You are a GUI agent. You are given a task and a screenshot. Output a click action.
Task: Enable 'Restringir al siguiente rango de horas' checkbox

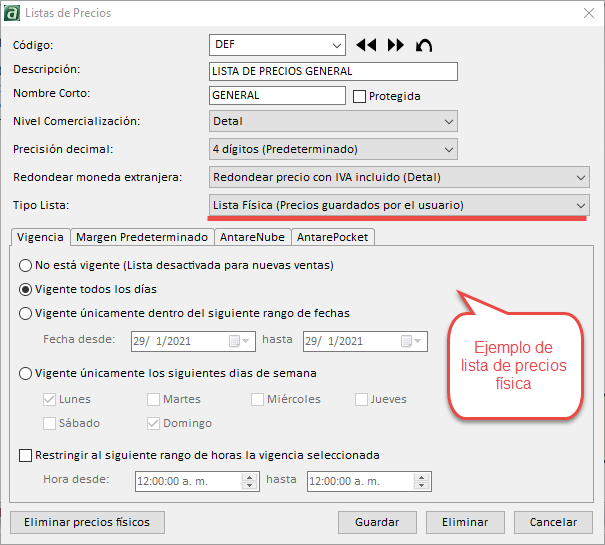click(26, 456)
